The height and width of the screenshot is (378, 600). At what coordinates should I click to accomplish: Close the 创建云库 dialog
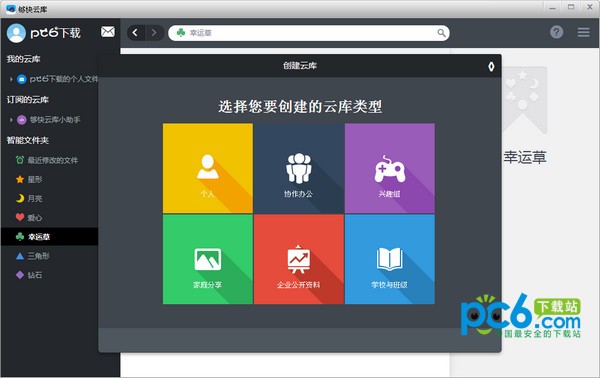(491, 67)
